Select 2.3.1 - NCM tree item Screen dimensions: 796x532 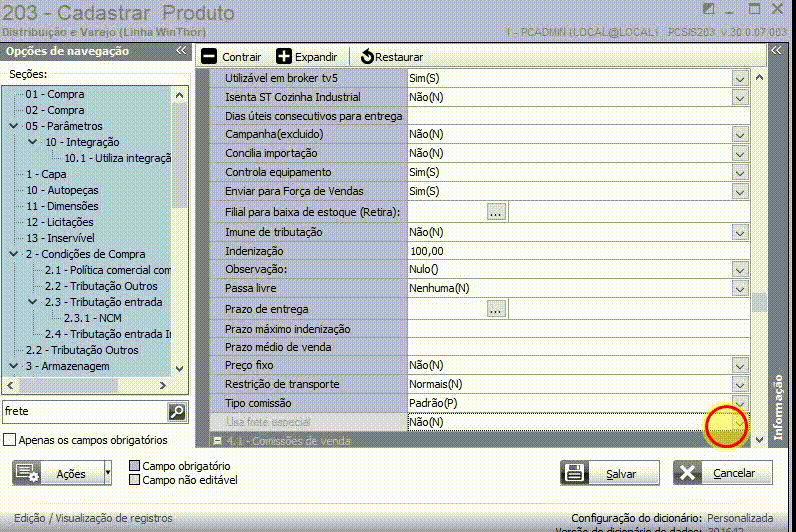(93, 318)
